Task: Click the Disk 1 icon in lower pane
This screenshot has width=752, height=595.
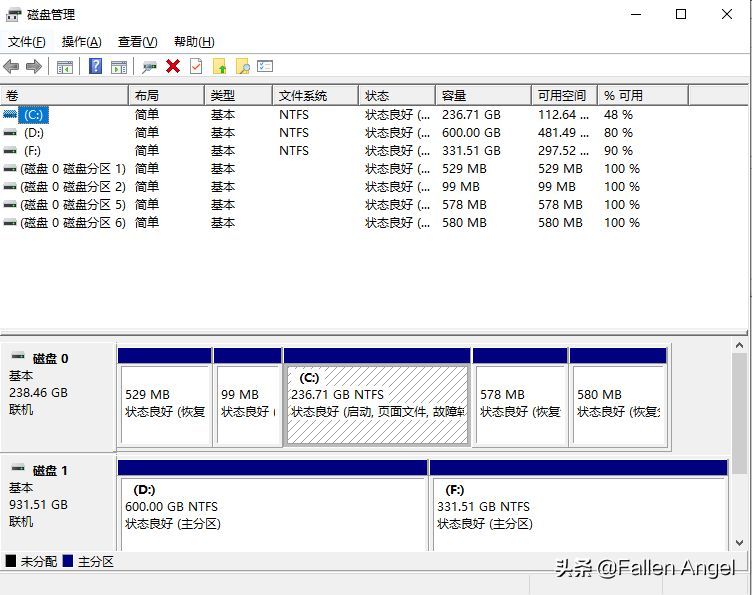Action: pos(18,467)
